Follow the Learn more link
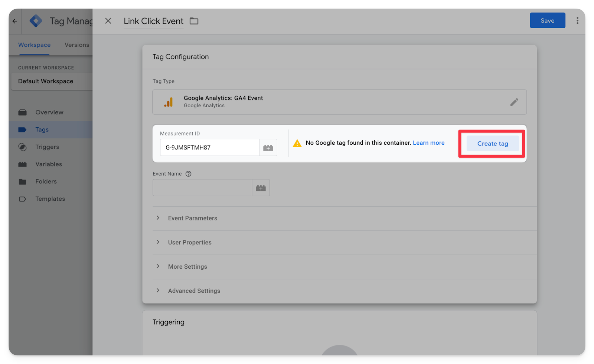The width and height of the screenshot is (594, 364). point(428,143)
